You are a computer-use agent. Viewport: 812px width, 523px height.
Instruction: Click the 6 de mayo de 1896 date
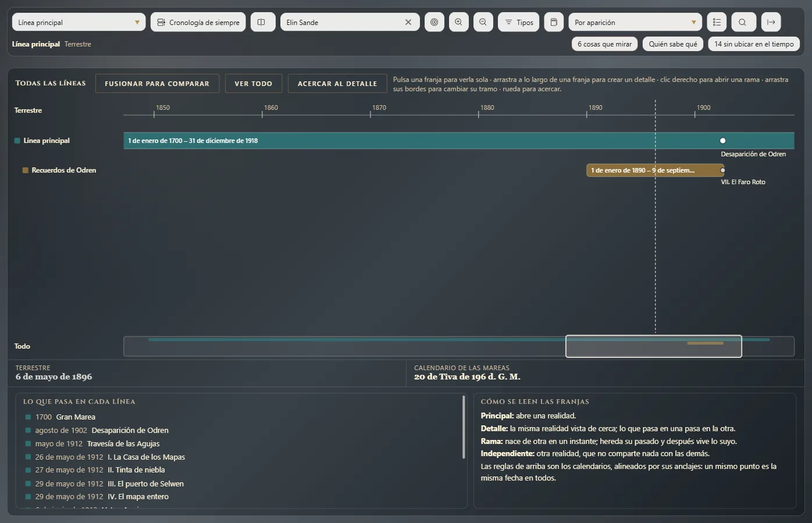click(54, 377)
